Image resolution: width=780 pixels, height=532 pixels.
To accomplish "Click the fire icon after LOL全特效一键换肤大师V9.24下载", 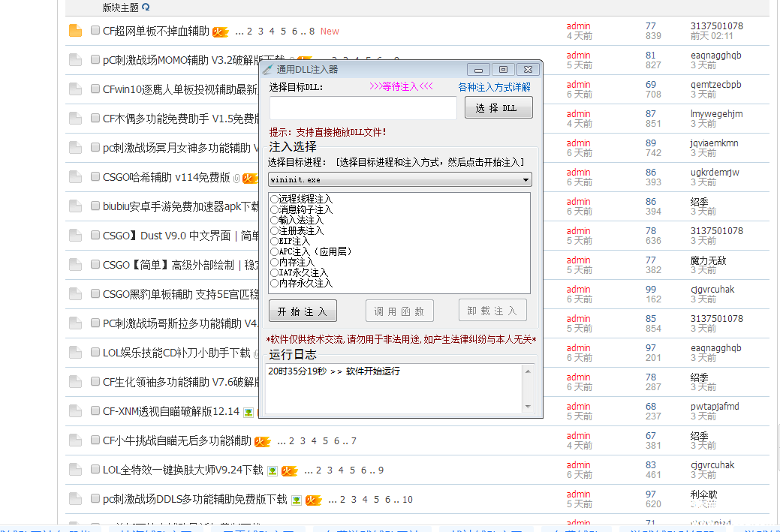I will (289, 470).
